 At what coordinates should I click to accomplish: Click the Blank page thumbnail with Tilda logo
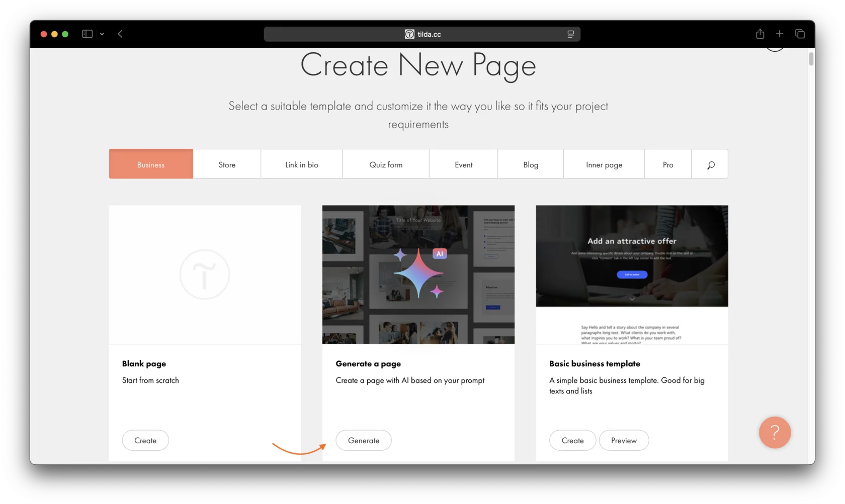(x=205, y=274)
